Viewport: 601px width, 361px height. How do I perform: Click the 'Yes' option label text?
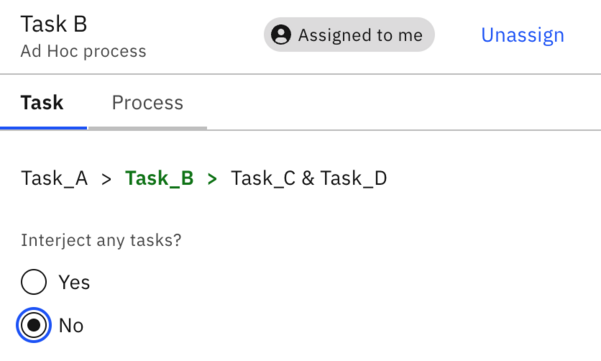(74, 282)
